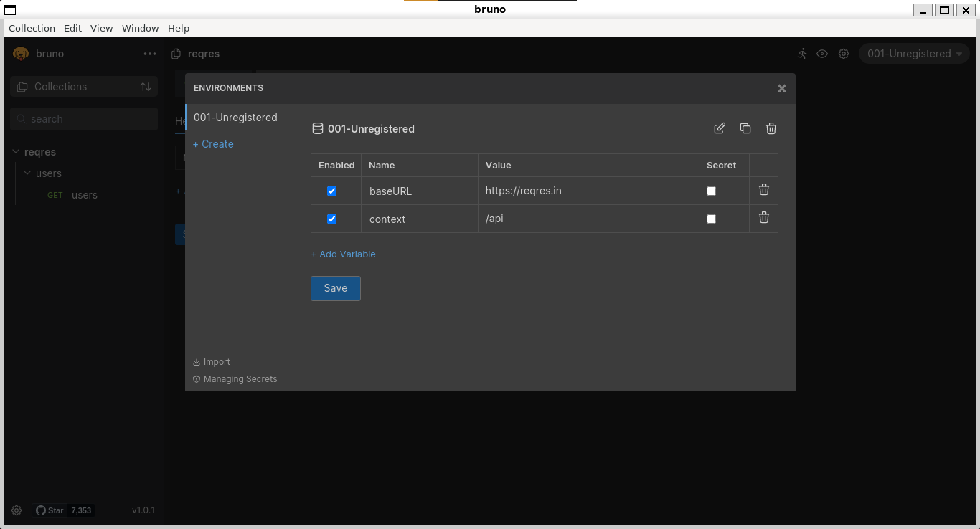Collapse the users folder
The image size is (980, 529).
50,173
